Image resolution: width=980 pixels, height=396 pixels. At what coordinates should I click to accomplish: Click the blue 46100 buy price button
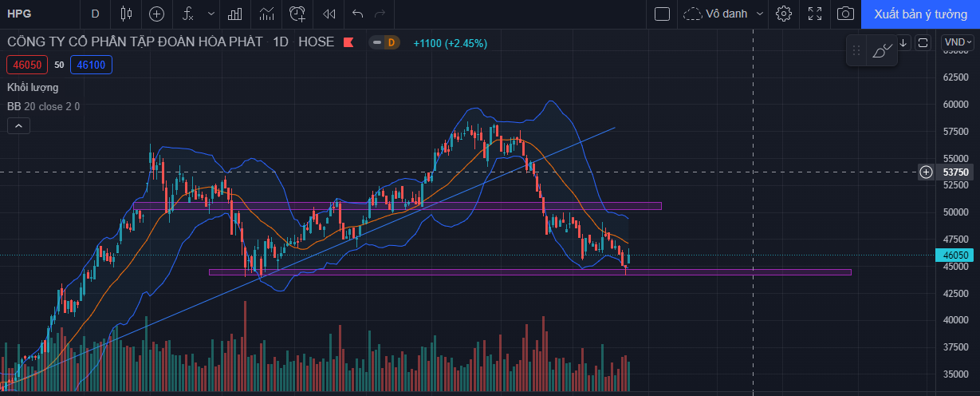[92, 65]
